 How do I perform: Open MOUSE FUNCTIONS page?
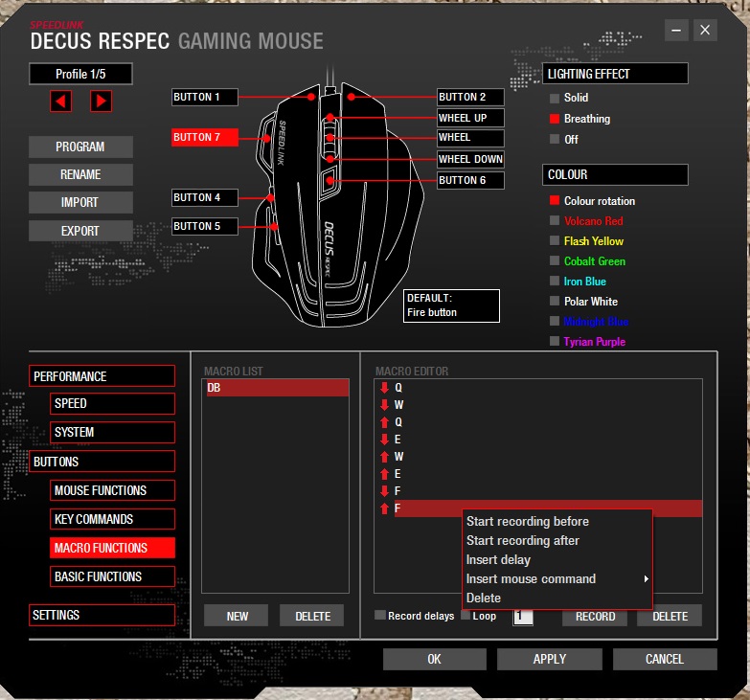(112, 490)
